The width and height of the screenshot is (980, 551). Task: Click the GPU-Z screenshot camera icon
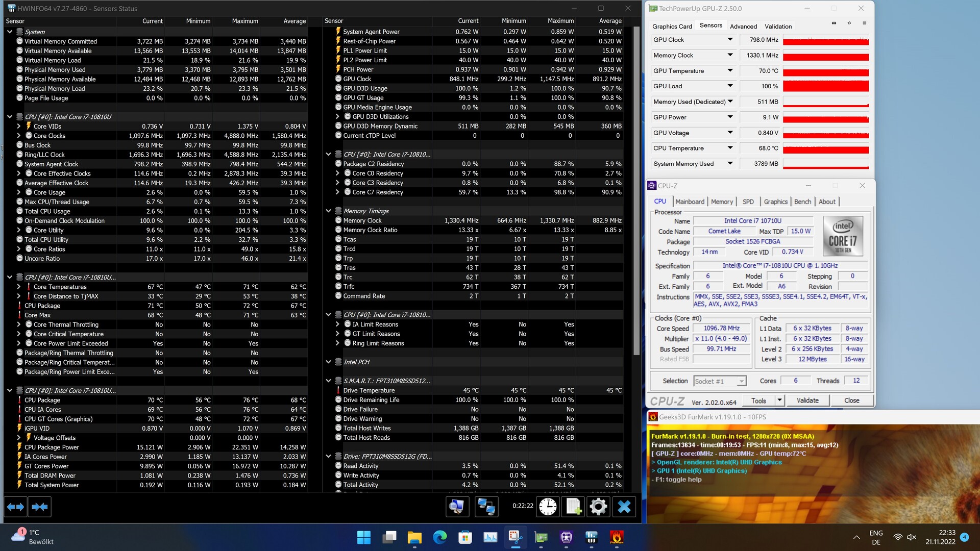[x=834, y=23]
